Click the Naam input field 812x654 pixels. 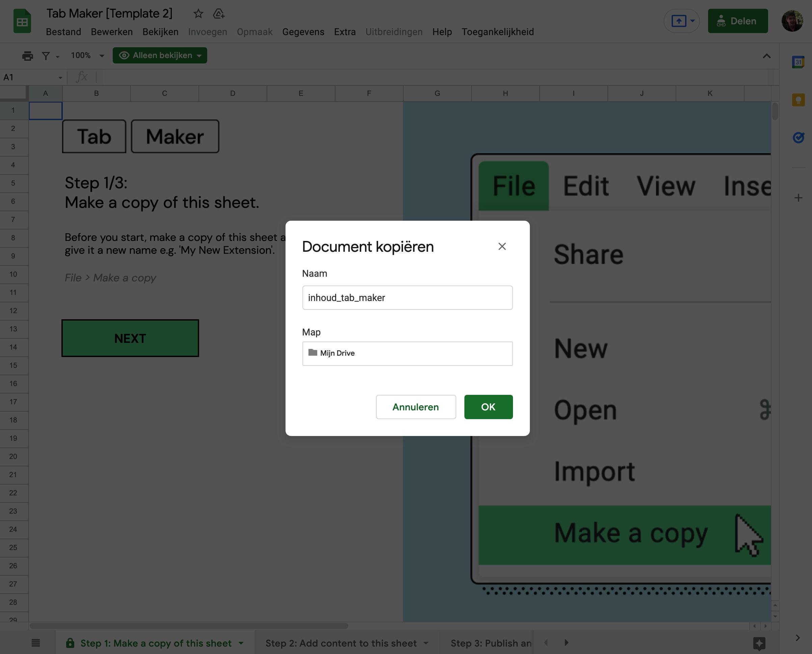[407, 298]
